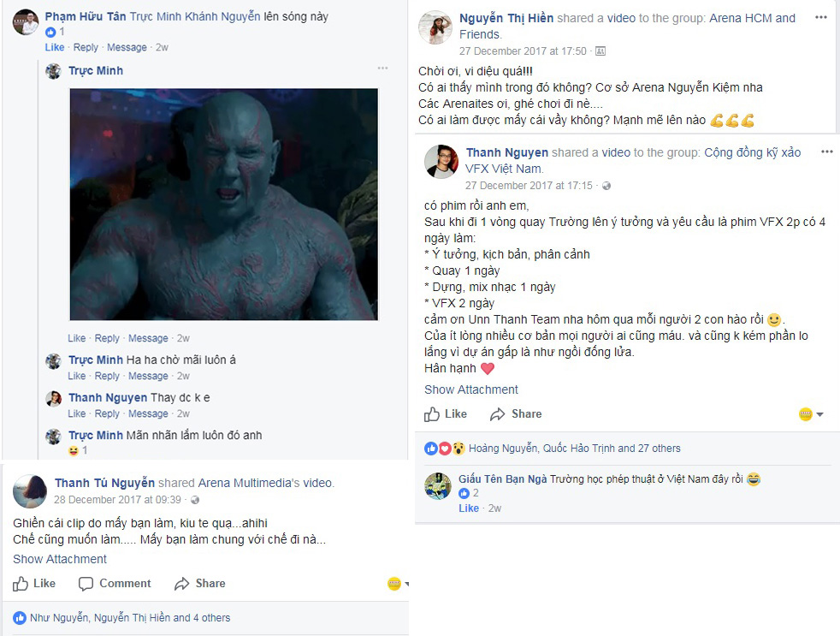Toggle Like on Giấu Tên Bạn Ngà's comment
This screenshot has height=636, width=840.
[469, 508]
